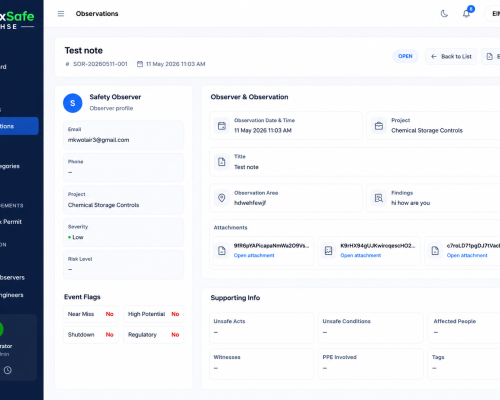Click the Project briefcase icon

click(x=379, y=126)
